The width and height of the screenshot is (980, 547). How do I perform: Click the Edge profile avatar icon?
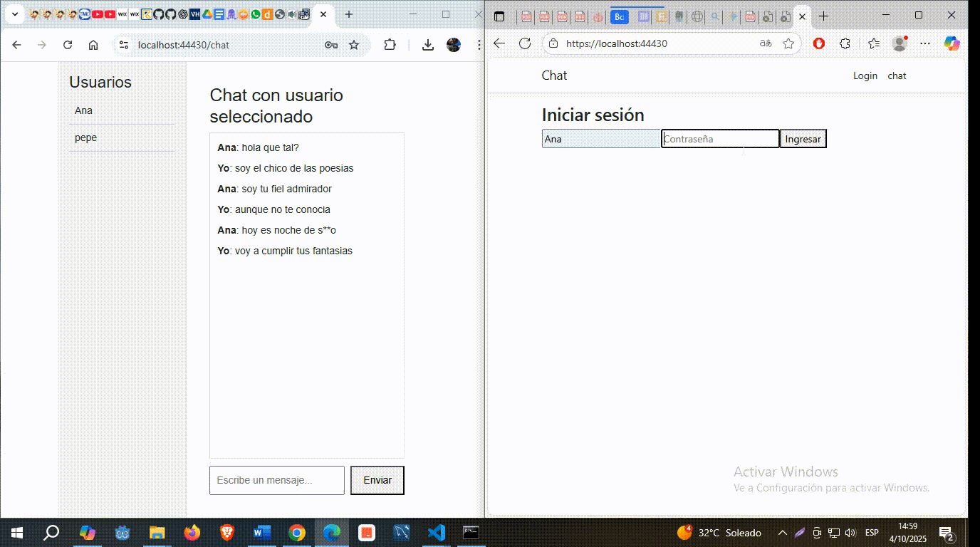[x=899, y=43]
